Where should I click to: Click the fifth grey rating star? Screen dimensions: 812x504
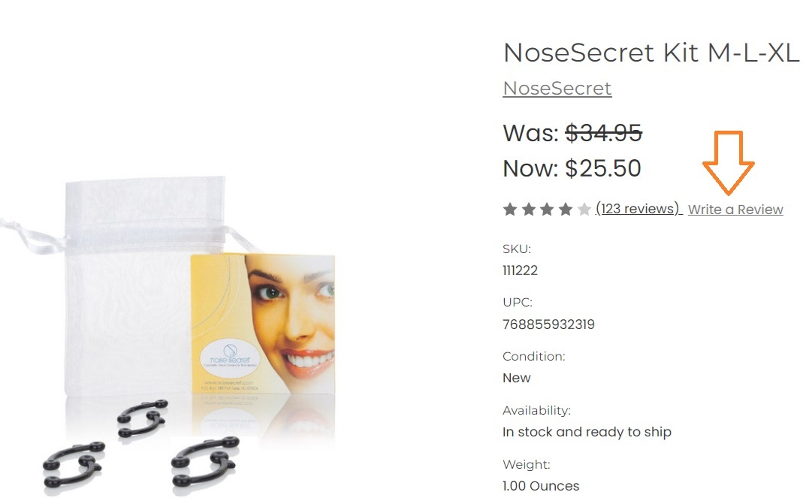[x=584, y=210]
